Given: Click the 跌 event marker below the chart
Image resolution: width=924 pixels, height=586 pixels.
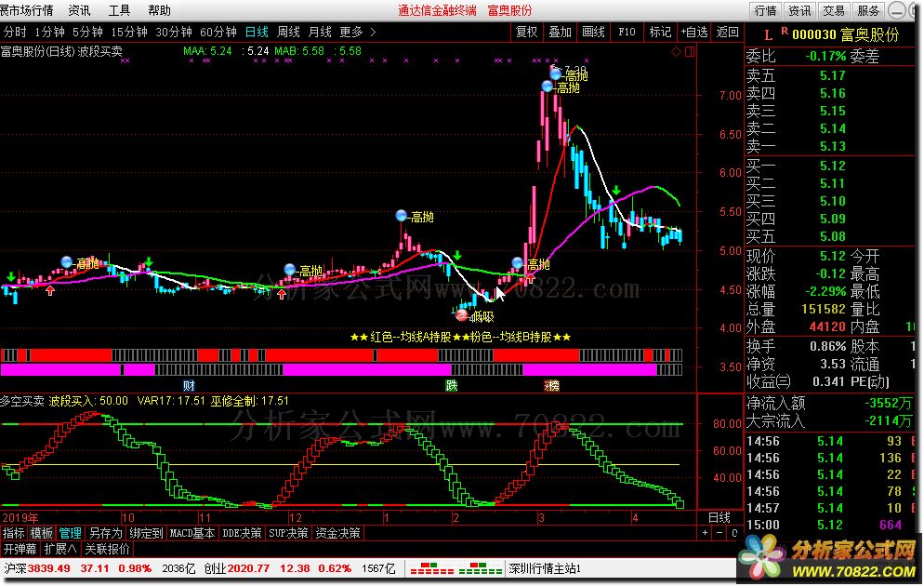Looking at the screenshot, I should [x=452, y=386].
